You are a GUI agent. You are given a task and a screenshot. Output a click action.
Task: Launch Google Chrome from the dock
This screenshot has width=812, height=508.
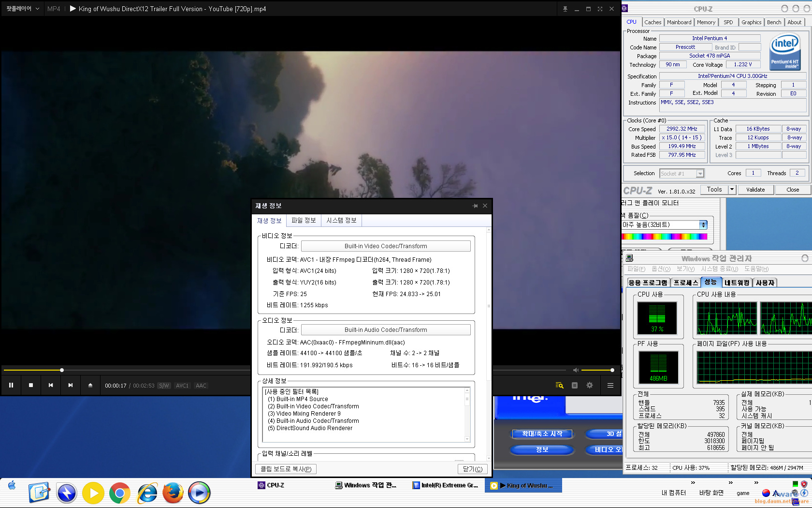pos(120,493)
